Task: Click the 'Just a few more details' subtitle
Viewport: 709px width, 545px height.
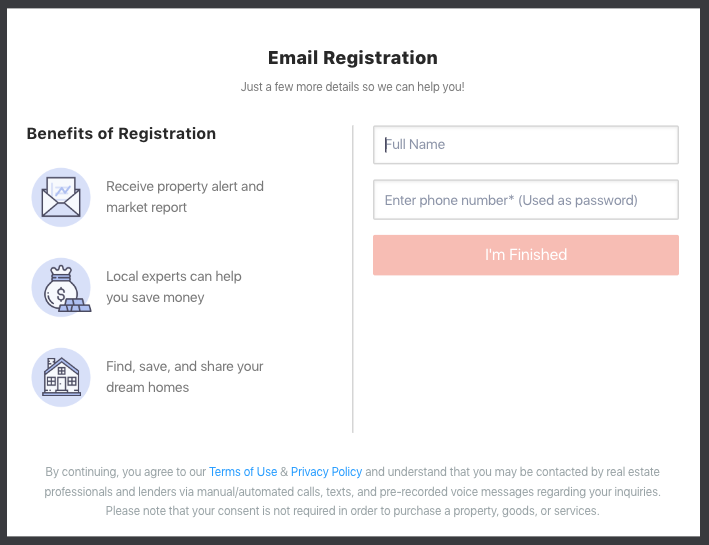Action: (x=352, y=87)
